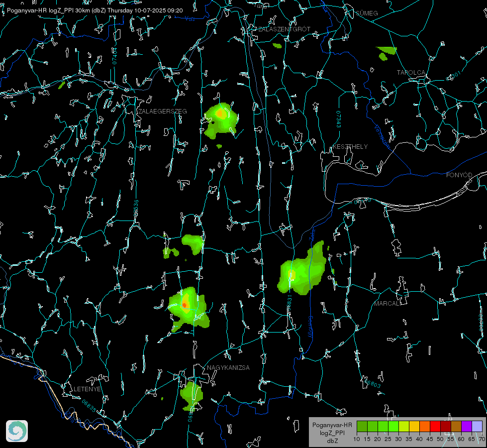Click the radar title text at top

[95, 10]
